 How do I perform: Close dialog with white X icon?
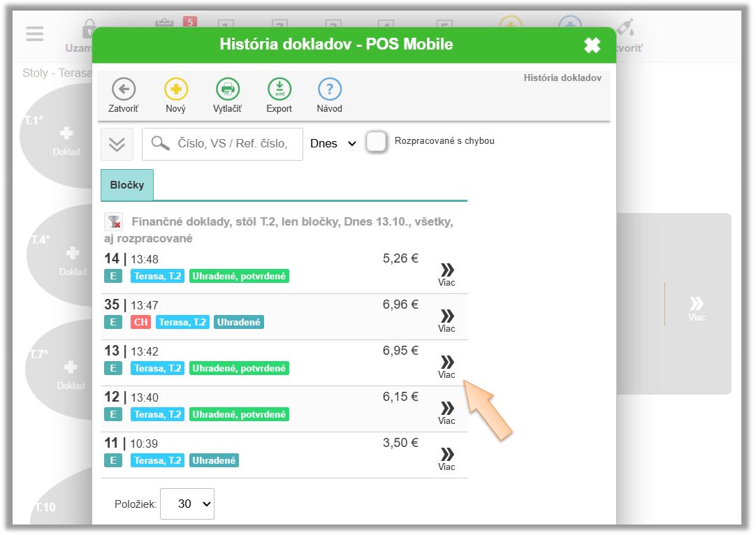pyautogui.click(x=592, y=45)
